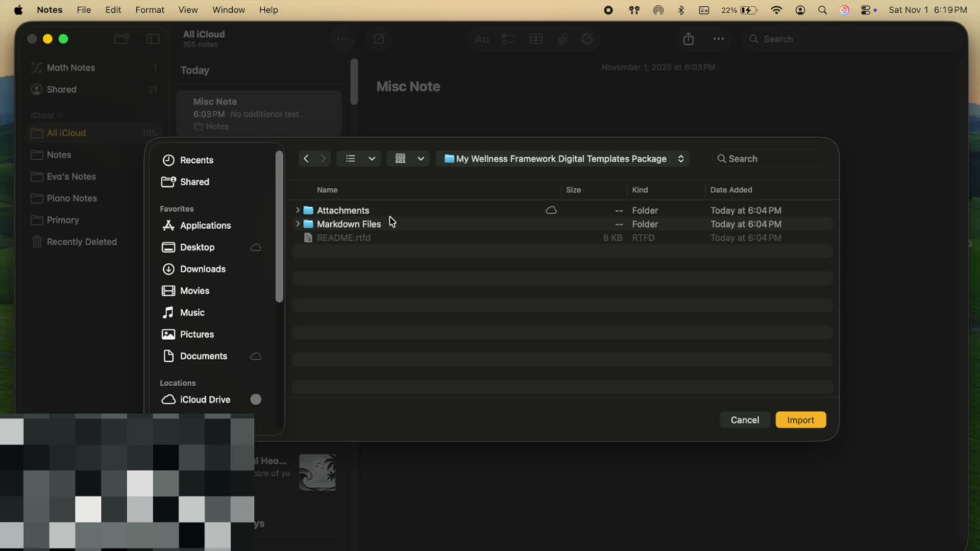Click README.rtfd file row
980x551 pixels.
coord(562,238)
